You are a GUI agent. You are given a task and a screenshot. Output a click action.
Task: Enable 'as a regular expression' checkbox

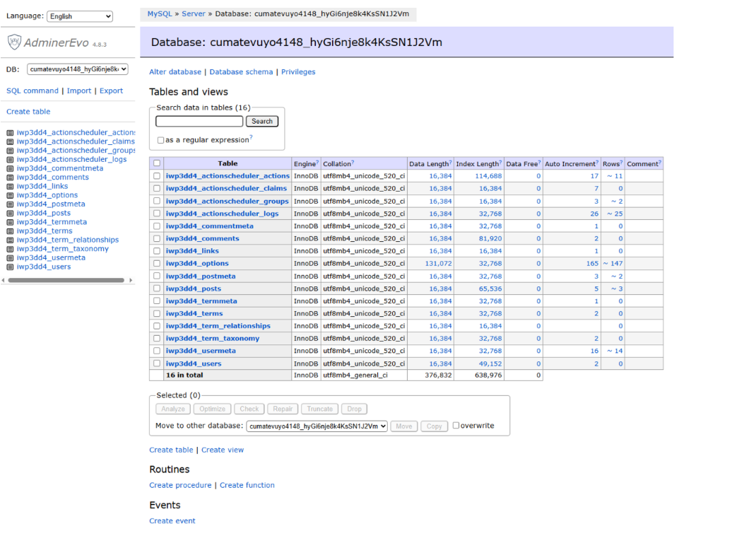[x=160, y=140]
